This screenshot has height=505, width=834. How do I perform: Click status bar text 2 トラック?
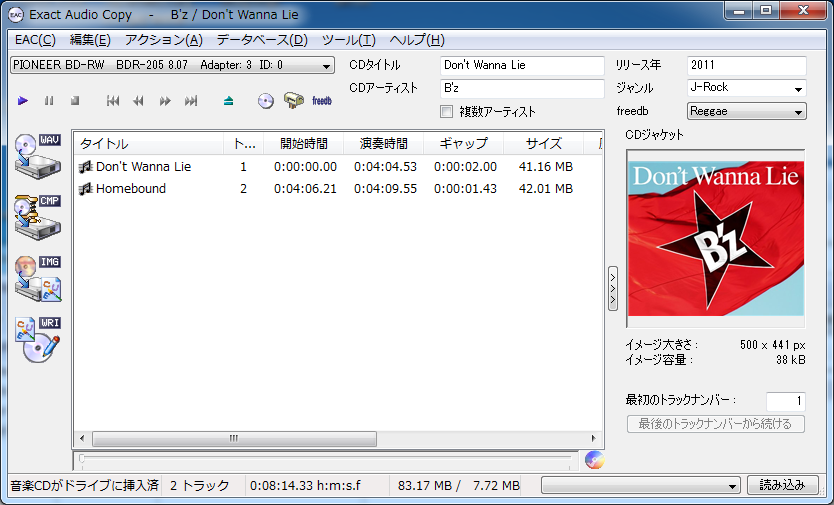(199, 485)
